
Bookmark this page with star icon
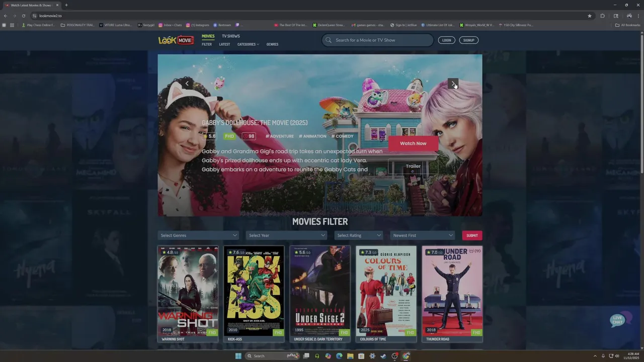[590, 16]
